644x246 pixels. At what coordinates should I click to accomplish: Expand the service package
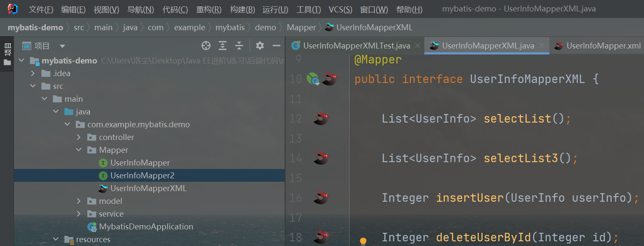tap(79, 214)
